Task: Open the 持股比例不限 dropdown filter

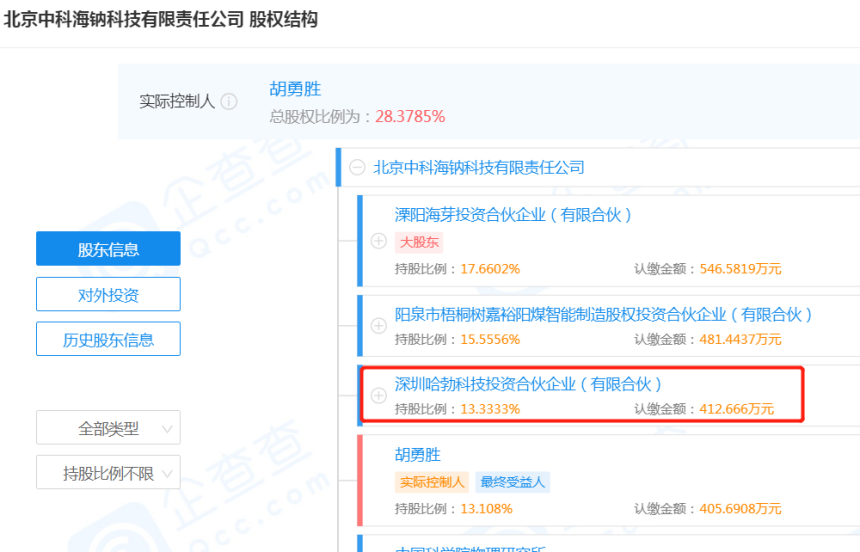Action: (x=108, y=473)
